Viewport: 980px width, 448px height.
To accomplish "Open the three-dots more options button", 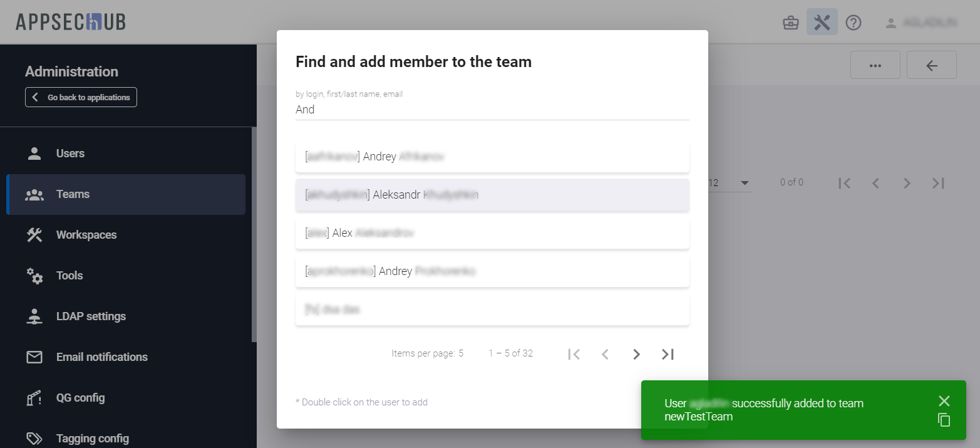I will 875,65.
